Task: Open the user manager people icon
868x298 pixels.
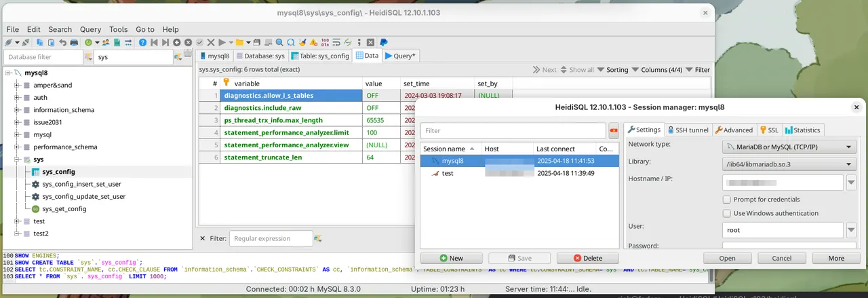Action: 106,42
